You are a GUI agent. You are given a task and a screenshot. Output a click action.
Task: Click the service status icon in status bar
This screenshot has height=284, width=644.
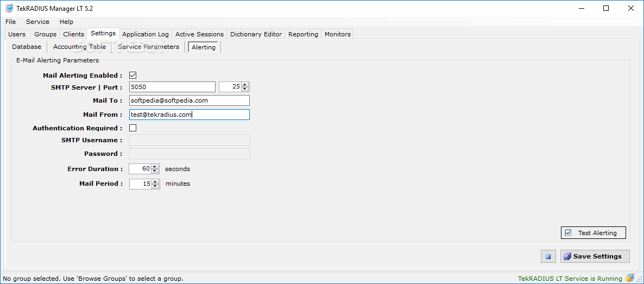(630, 278)
